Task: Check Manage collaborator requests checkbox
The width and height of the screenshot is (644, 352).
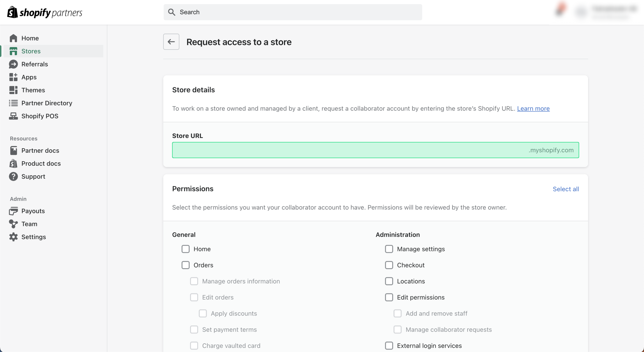Action: point(397,330)
